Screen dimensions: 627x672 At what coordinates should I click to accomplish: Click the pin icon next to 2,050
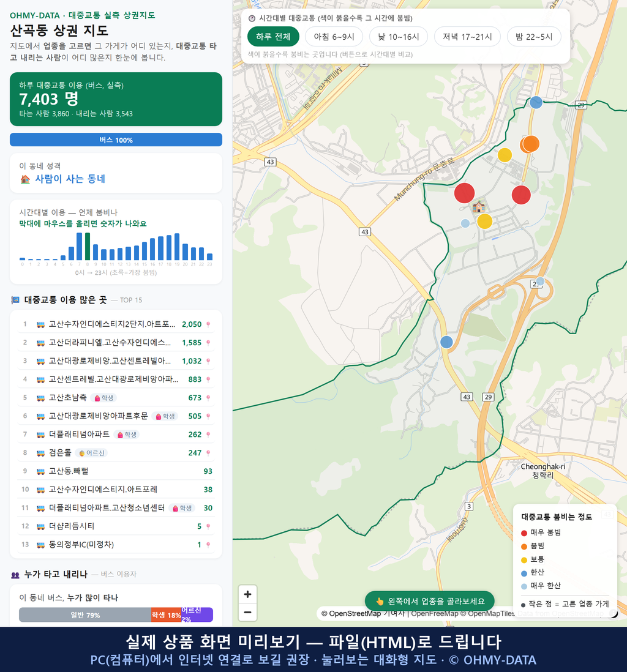tap(208, 324)
